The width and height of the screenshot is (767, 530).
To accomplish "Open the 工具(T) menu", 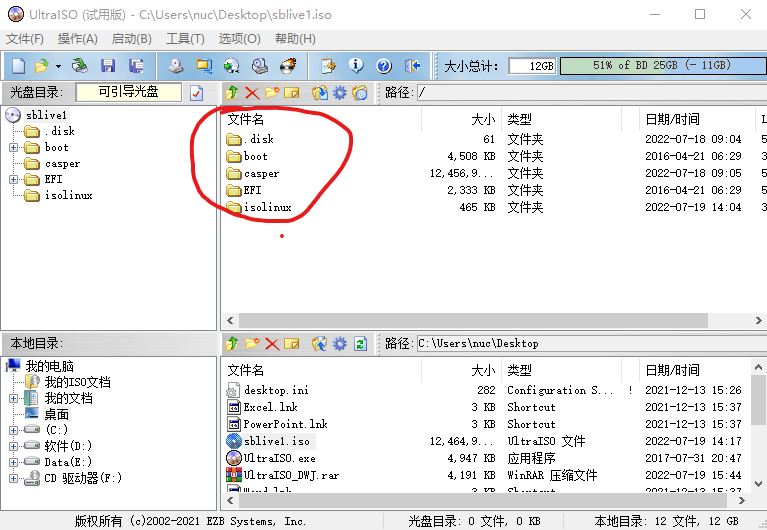I will pos(185,39).
